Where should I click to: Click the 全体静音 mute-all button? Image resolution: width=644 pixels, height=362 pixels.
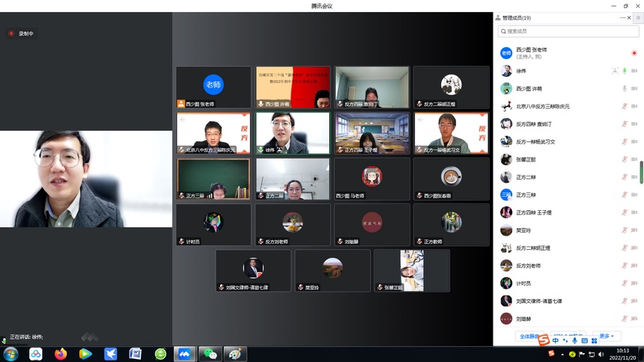pyautogui.click(x=529, y=336)
